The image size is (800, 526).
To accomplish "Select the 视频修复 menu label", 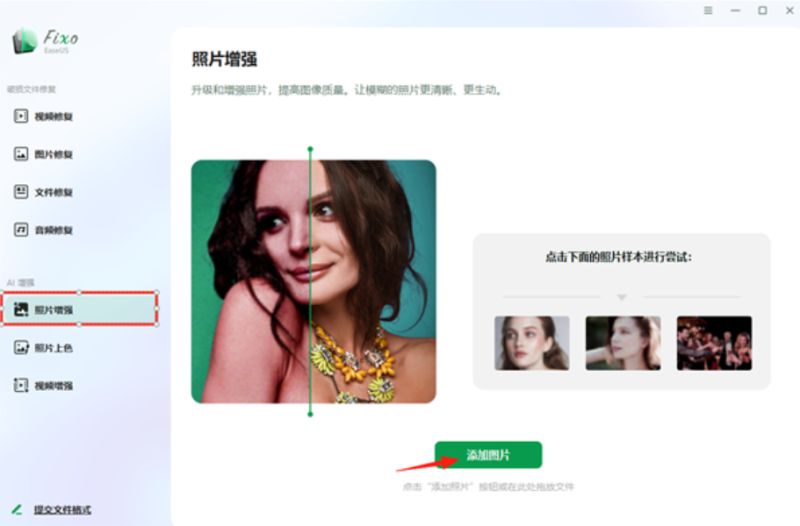I will [x=54, y=117].
